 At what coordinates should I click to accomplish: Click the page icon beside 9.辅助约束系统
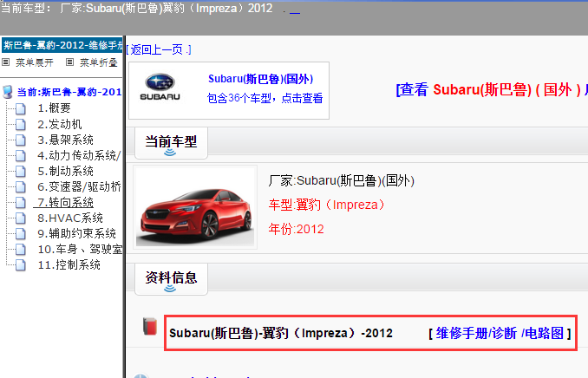[21, 234]
